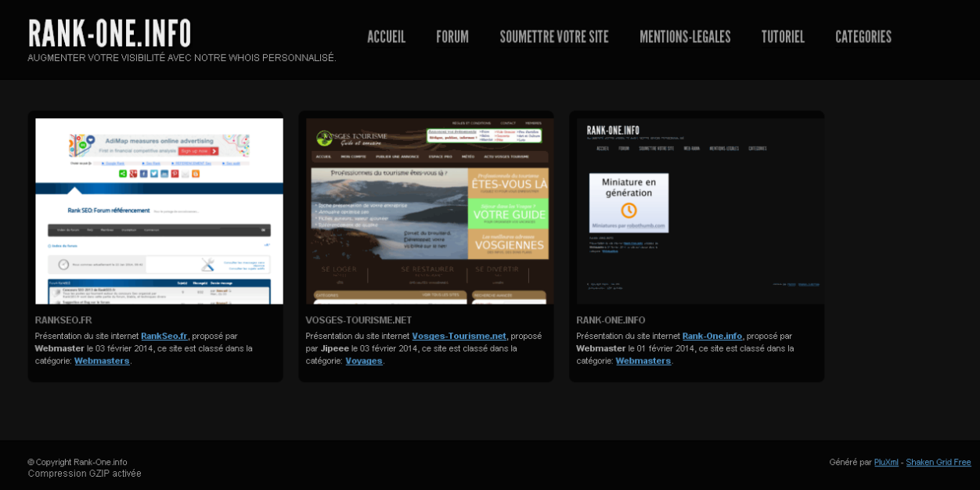Open the Shaken Grid Free footer link
This screenshot has height=490, width=980.
coord(939,463)
